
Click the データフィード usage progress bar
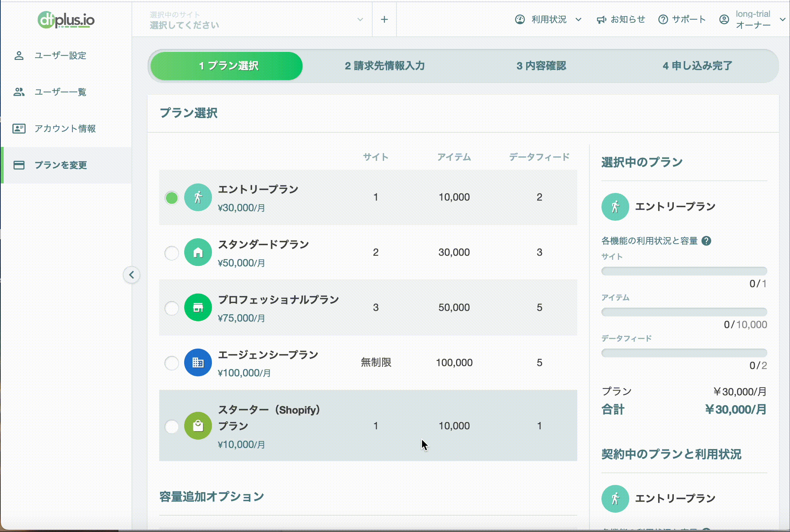[684, 353]
